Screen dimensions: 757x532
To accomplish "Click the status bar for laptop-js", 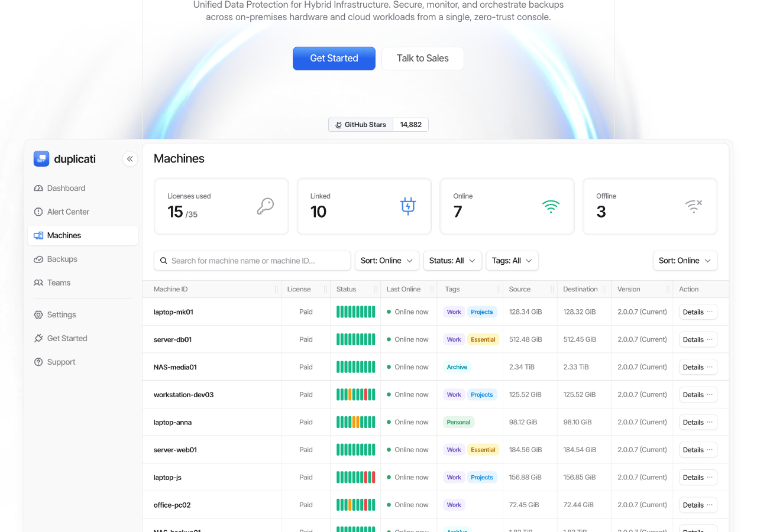I will click(356, 478).
